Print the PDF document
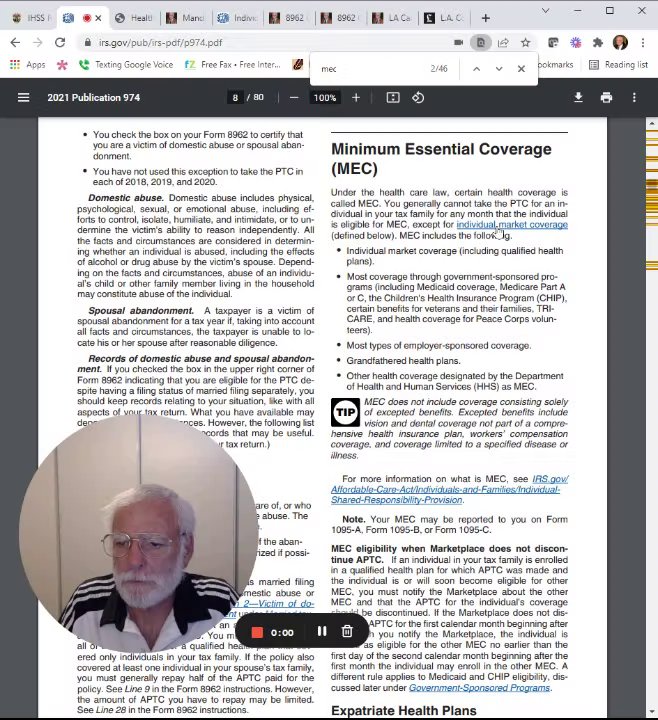The image size is (658, 720). point(606,97)
